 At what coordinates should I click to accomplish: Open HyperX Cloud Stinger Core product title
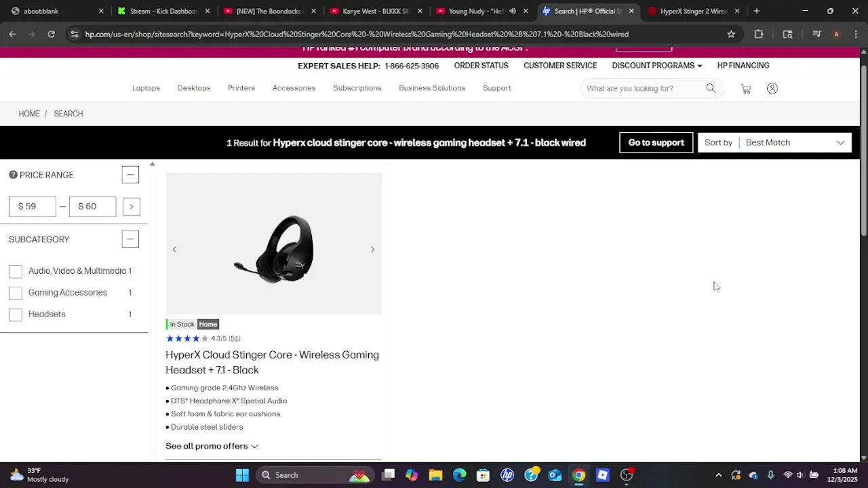pos(272,362)
